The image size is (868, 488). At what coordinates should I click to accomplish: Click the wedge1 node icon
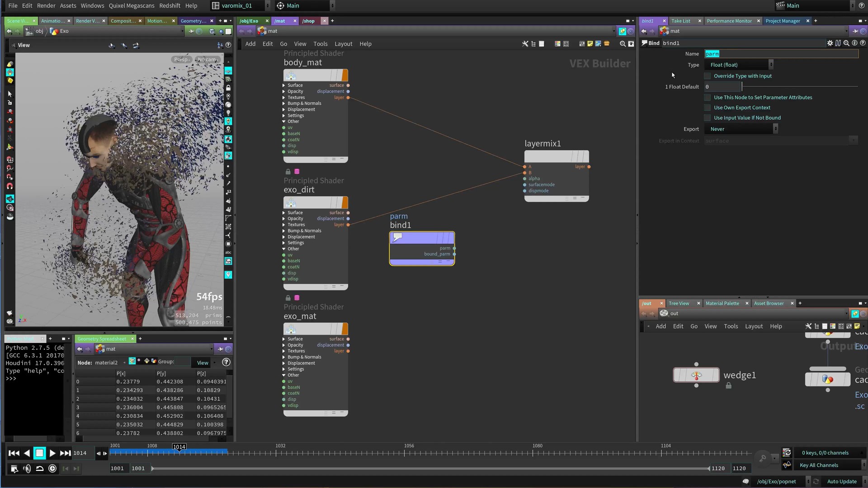[x=696, y=375]
